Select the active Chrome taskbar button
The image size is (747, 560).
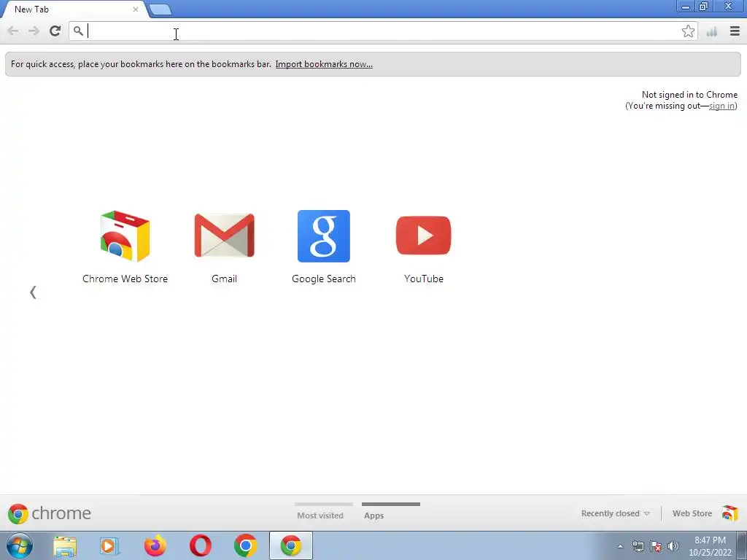[x=291, y=545]
